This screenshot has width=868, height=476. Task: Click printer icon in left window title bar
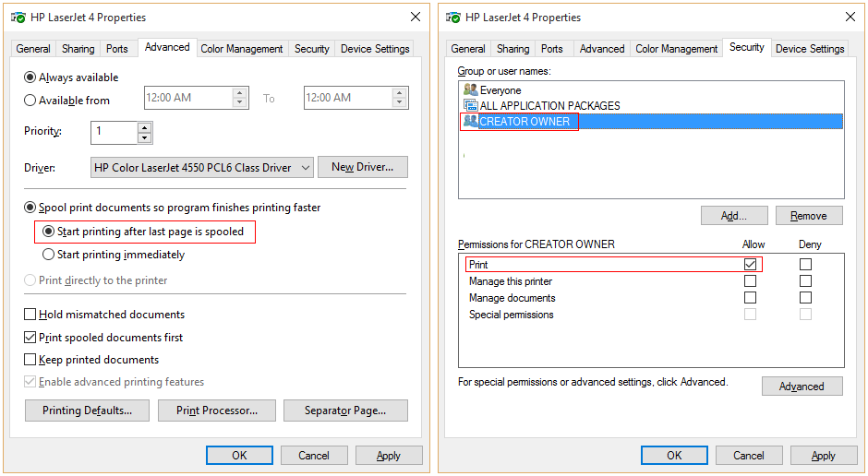click(x=18, y=18)
